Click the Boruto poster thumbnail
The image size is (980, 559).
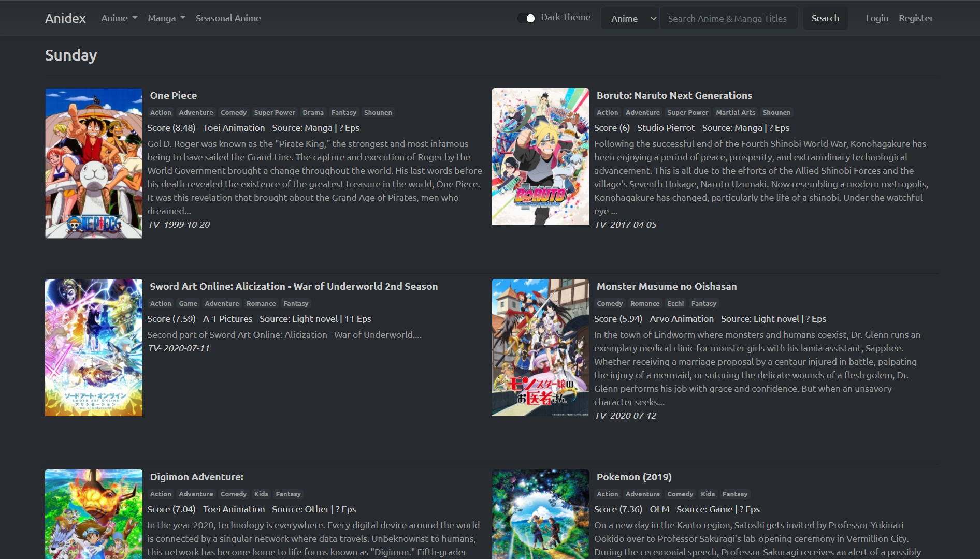click(540, 156)
